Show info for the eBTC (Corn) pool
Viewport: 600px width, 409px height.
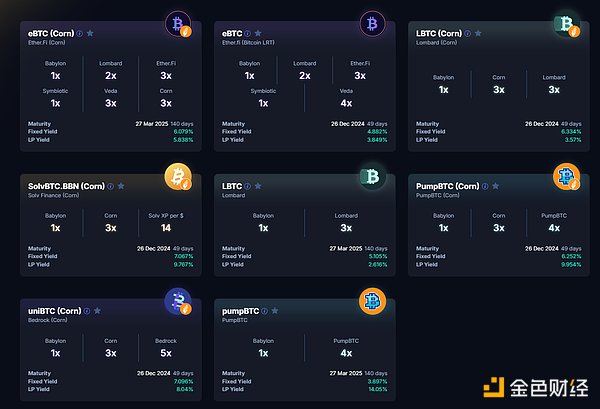[80, 33]
